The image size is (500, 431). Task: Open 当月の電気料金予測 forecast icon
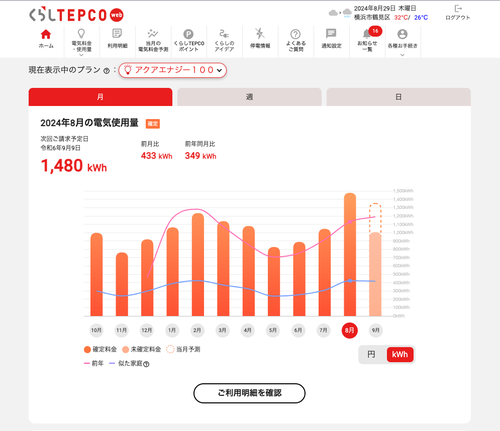point(153,33)
